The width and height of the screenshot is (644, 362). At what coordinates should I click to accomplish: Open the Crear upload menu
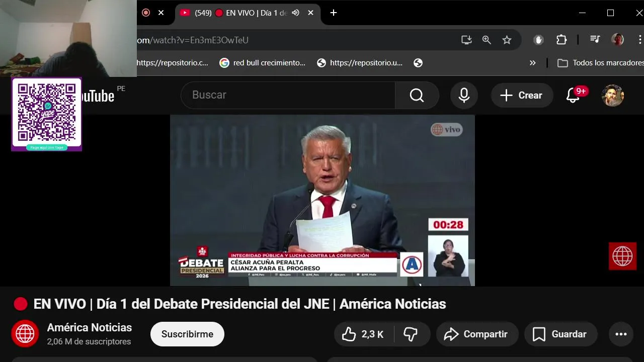coord(522,95)
